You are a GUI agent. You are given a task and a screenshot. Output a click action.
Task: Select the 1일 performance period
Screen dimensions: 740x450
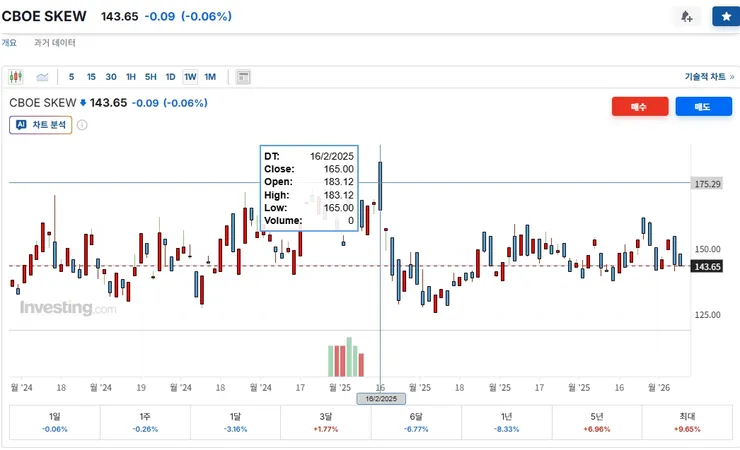tap(55, 422)
